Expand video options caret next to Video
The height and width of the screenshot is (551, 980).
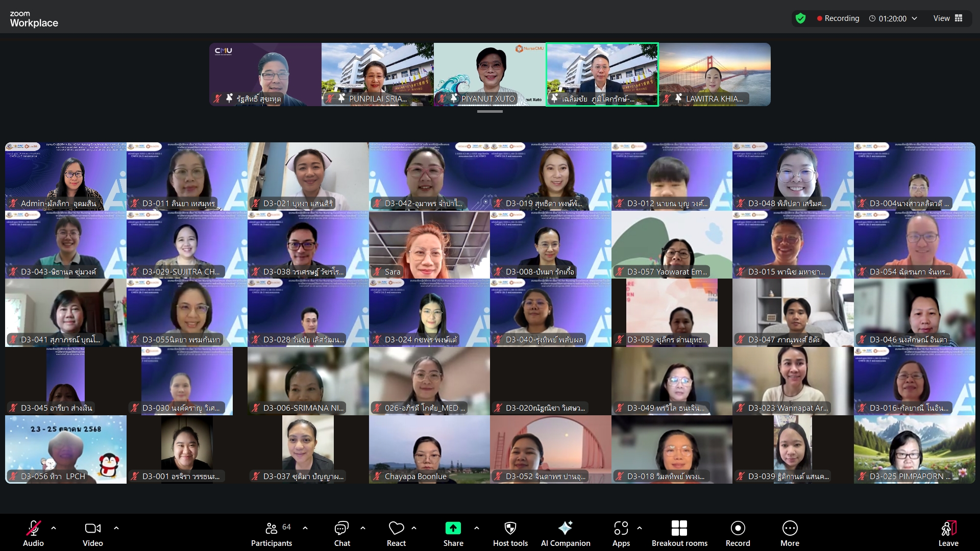point(116,528)
